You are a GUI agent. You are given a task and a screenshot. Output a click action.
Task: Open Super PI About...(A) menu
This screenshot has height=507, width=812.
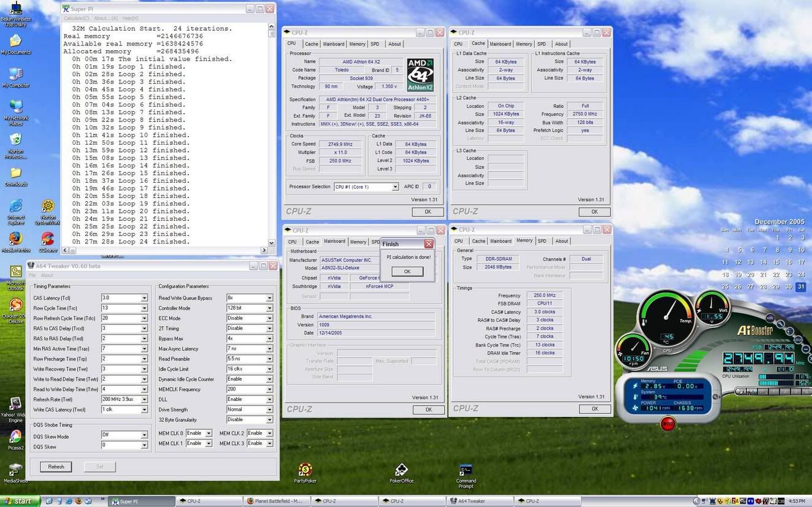click(106, 18)
